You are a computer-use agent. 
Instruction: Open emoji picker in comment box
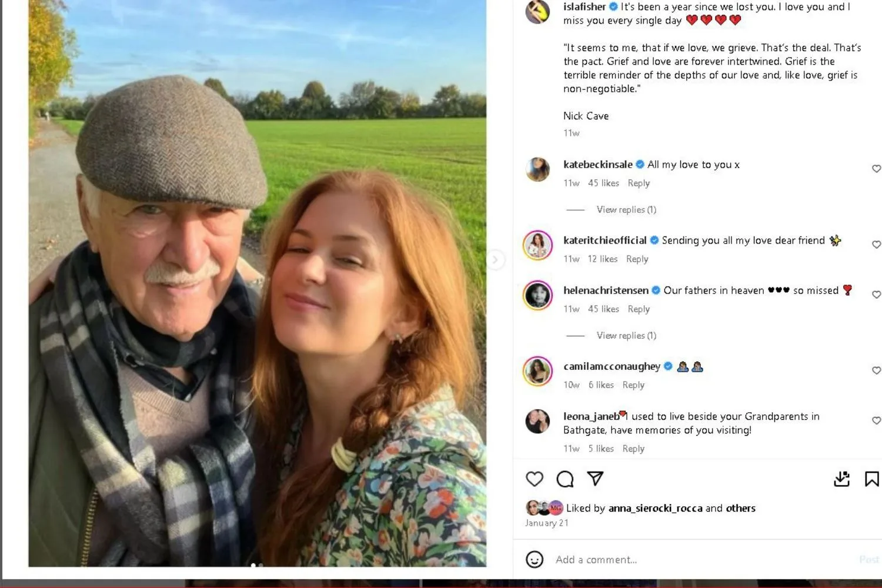pos(534,559)
